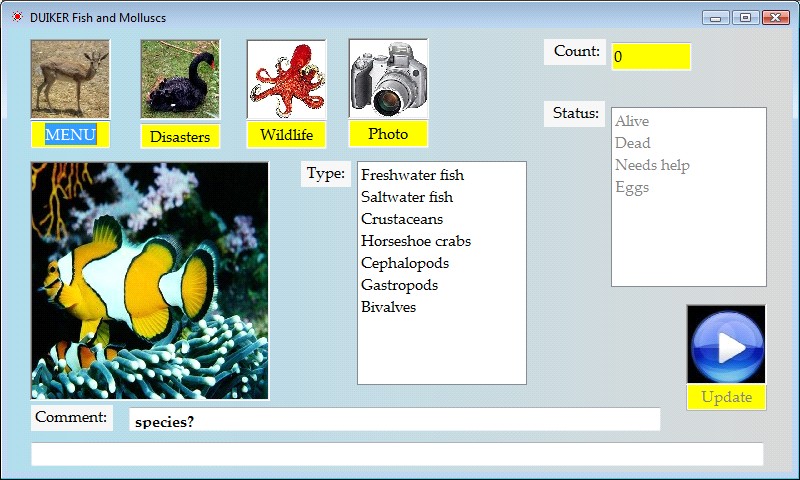The width and height of the screenshot is (800, 480).
Task: Click the camera Photo icon
Action: point(388,78)
